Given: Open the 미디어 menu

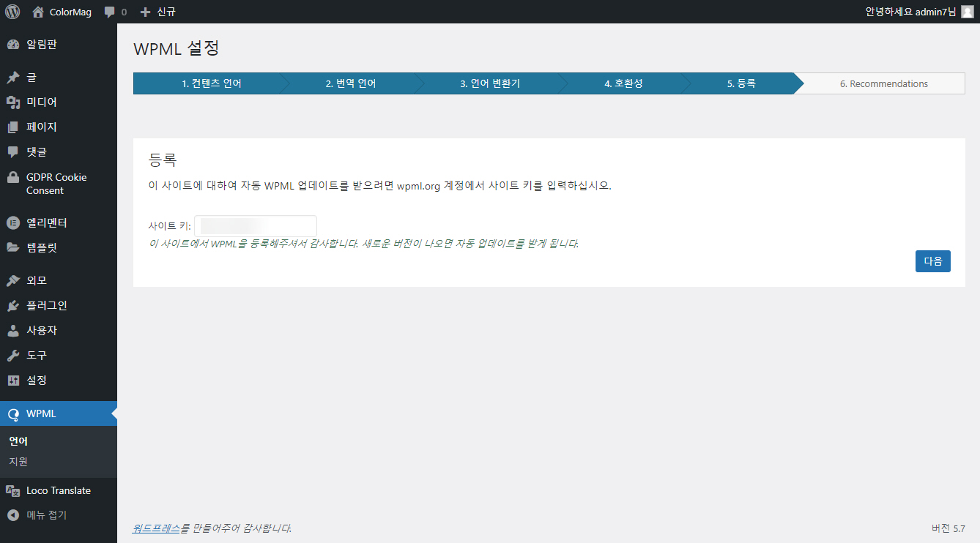Looking at the screenshot, I should 59,102.
